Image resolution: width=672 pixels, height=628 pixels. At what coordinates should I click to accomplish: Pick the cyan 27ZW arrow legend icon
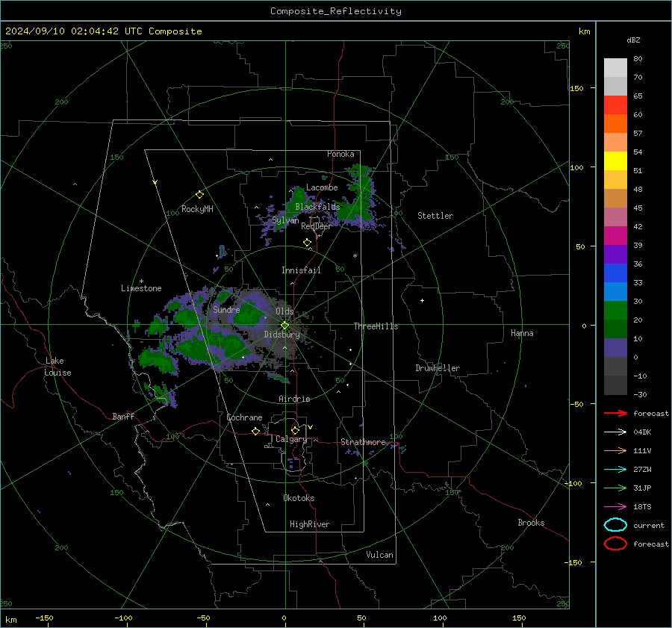[615, 470]
